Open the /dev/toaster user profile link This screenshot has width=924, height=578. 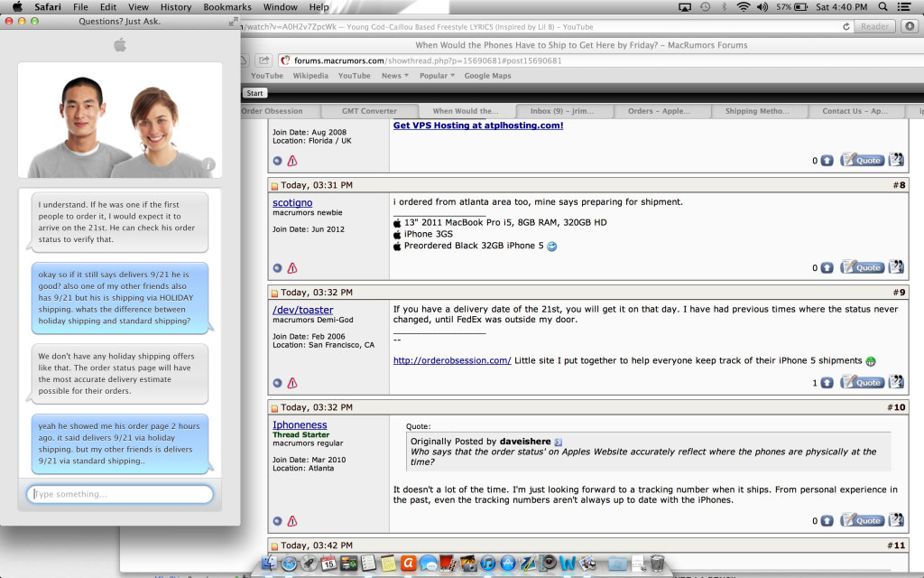click(x=303, y=310)
